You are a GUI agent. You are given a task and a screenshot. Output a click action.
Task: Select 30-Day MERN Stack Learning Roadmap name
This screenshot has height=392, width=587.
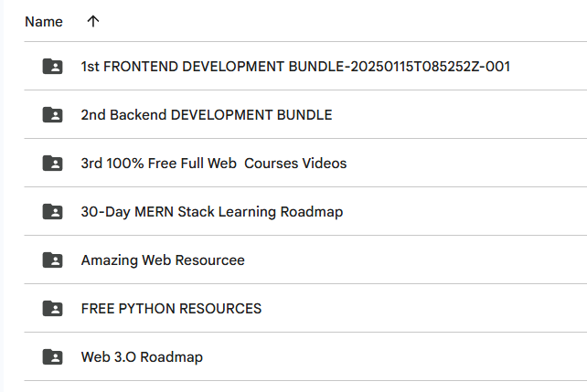click(x=212, y=212)
